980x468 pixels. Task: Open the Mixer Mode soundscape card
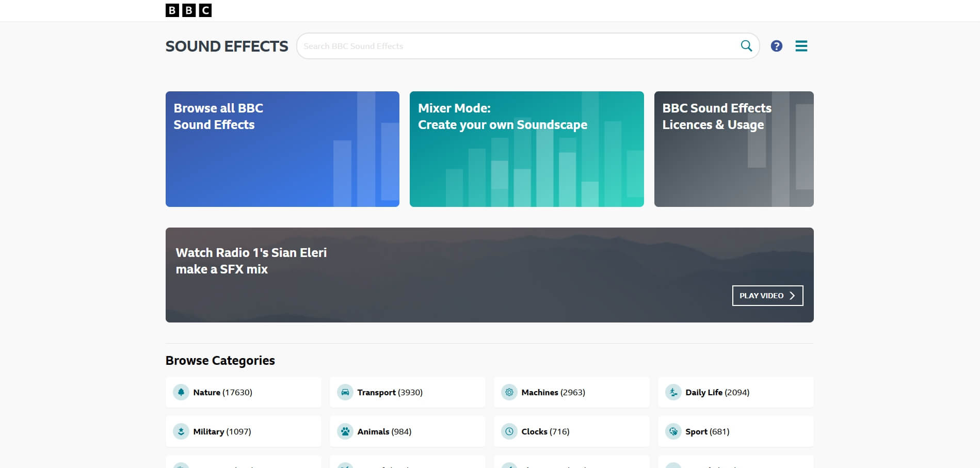[526, 149]
